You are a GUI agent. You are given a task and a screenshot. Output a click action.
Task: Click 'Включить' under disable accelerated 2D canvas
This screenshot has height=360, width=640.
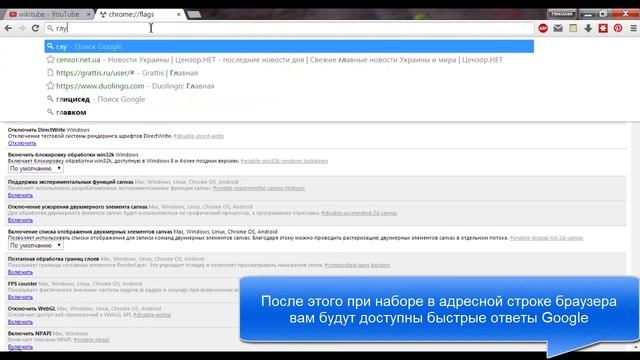tap(20, 220)
